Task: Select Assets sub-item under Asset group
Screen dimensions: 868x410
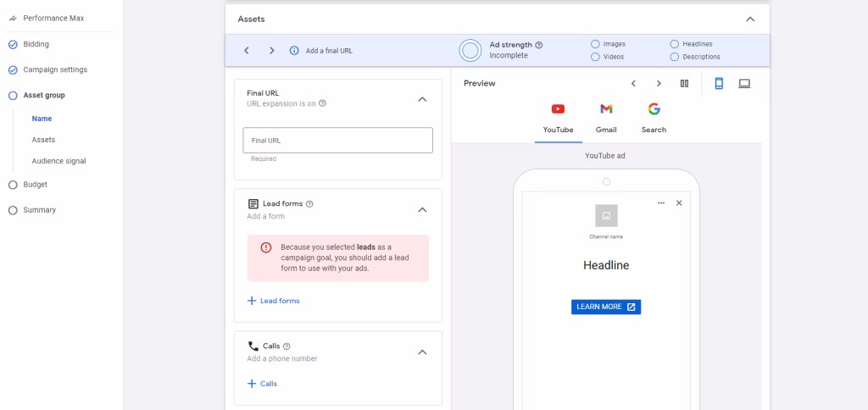Action: 43,140
